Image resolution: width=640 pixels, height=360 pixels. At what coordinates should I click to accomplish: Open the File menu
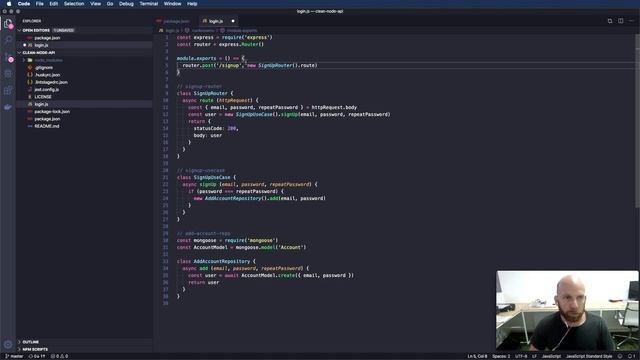coord(40,4)
